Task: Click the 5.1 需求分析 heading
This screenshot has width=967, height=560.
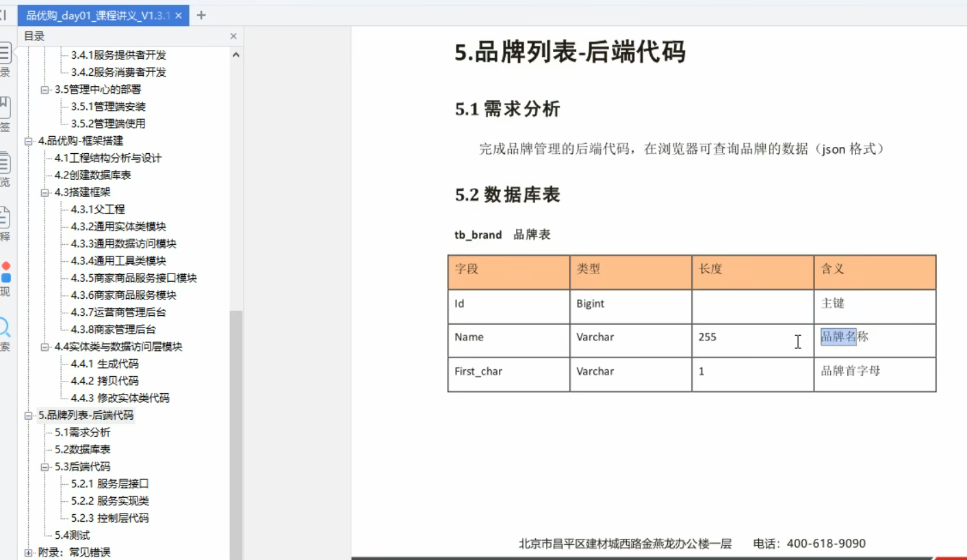Action: point(508,109)
